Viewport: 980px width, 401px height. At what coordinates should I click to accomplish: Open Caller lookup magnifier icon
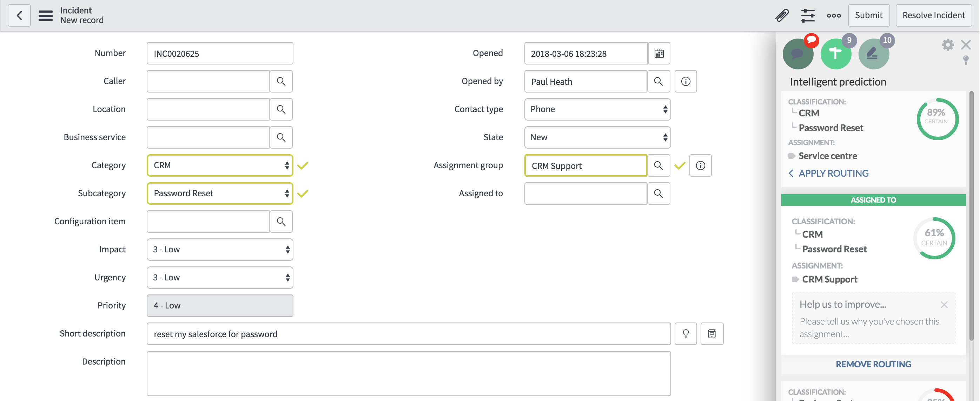[281, 81]
